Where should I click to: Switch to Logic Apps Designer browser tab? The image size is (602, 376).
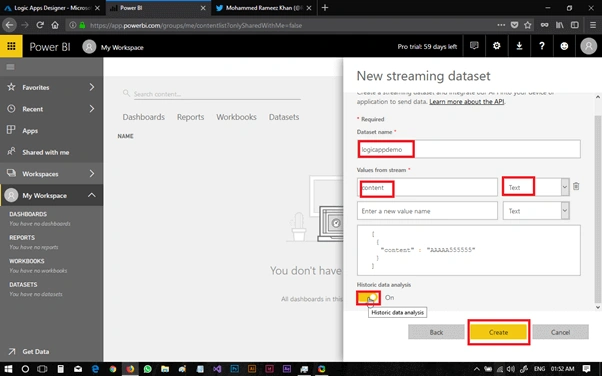pyautogui.click(x=52, y=8)
